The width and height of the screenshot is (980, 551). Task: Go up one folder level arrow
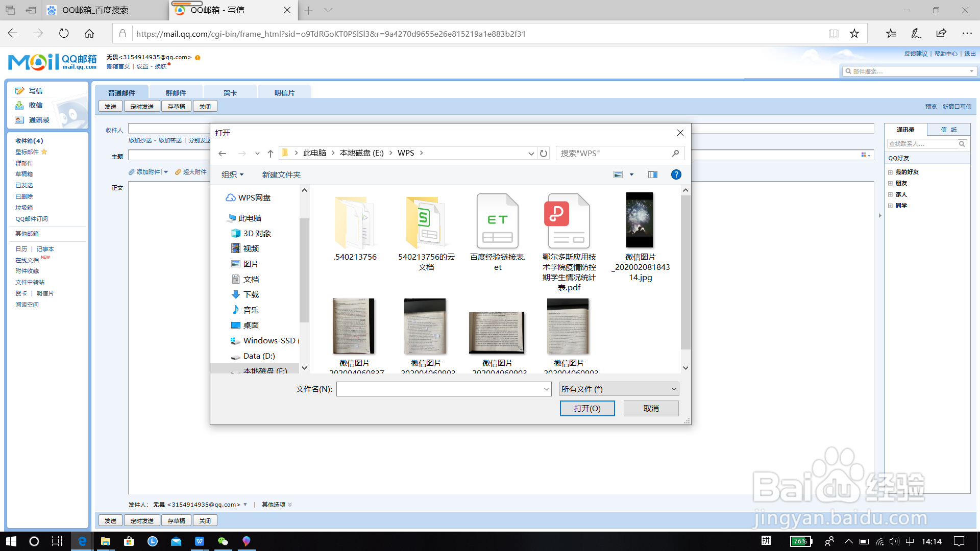pyautogui.click(x=271, y=153)
